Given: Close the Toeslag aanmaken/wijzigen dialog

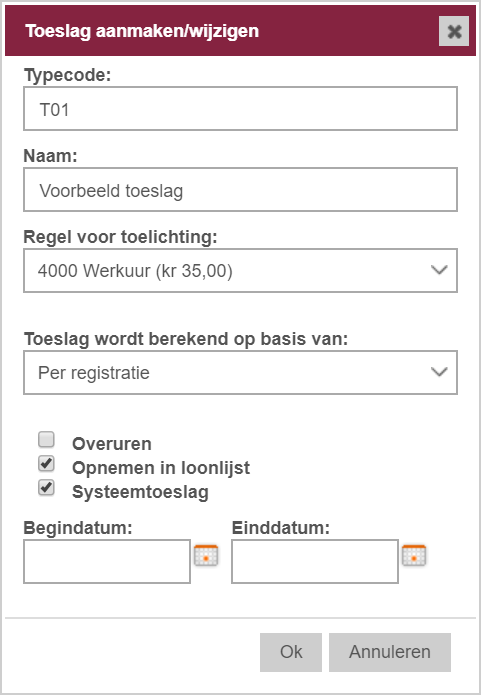Looking at the screenshot, I should [454, 31].
